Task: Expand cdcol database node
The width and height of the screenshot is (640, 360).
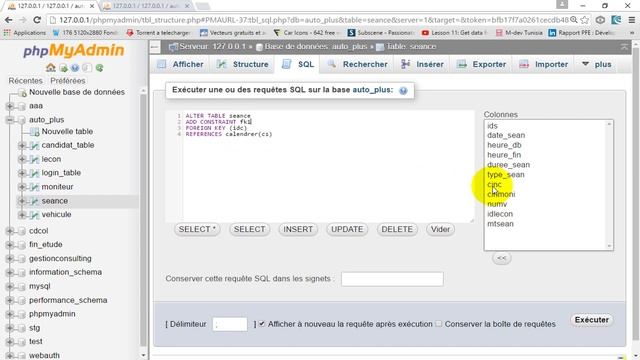Action: point(10,231)
